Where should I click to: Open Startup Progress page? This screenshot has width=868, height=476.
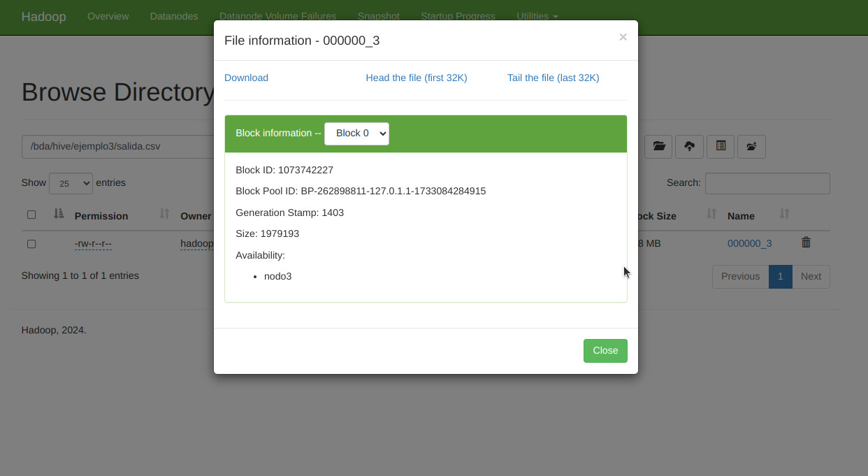point(458,16)
